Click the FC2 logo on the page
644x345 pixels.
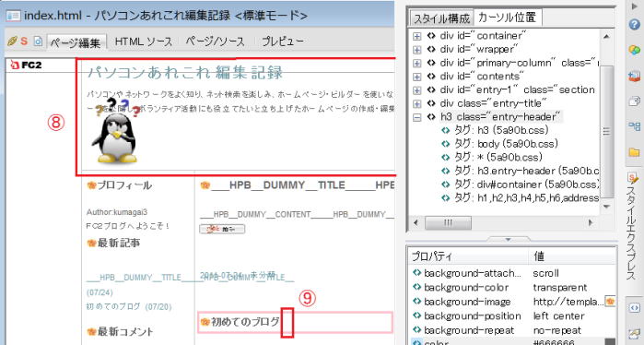click(26, 65)
